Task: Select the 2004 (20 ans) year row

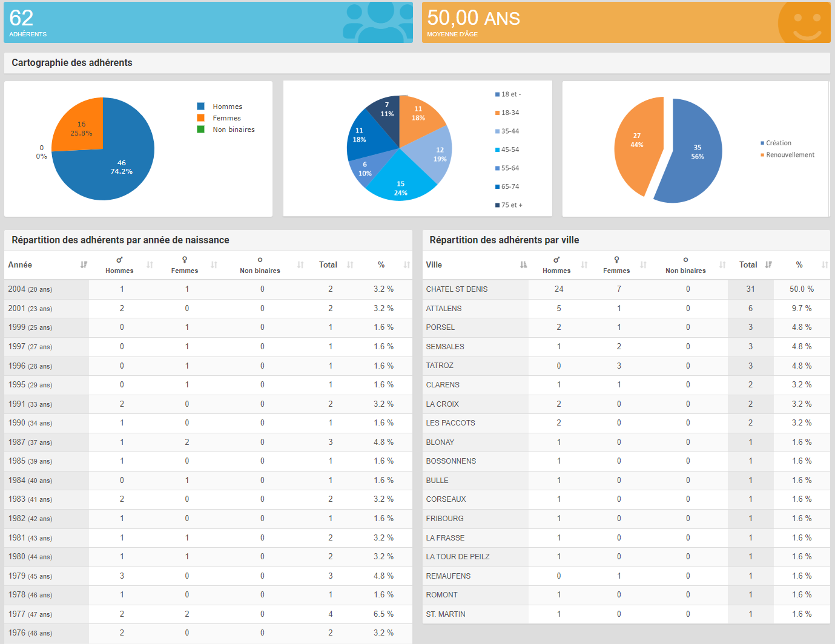Action: (x=30, y=289)
